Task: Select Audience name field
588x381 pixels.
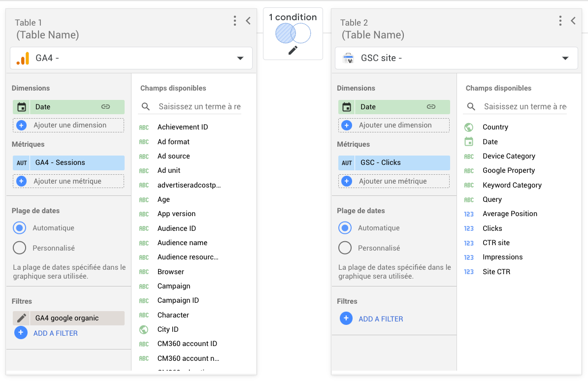Action: [182, 243]
